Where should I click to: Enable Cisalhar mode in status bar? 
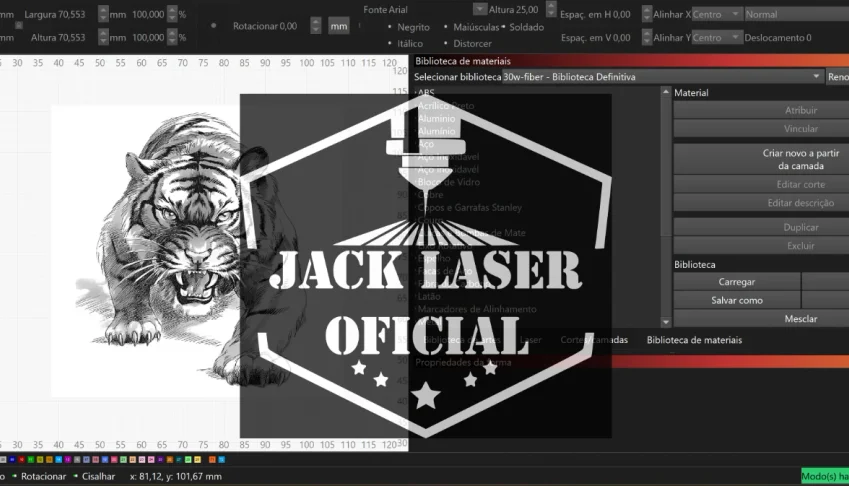(94, 476)
